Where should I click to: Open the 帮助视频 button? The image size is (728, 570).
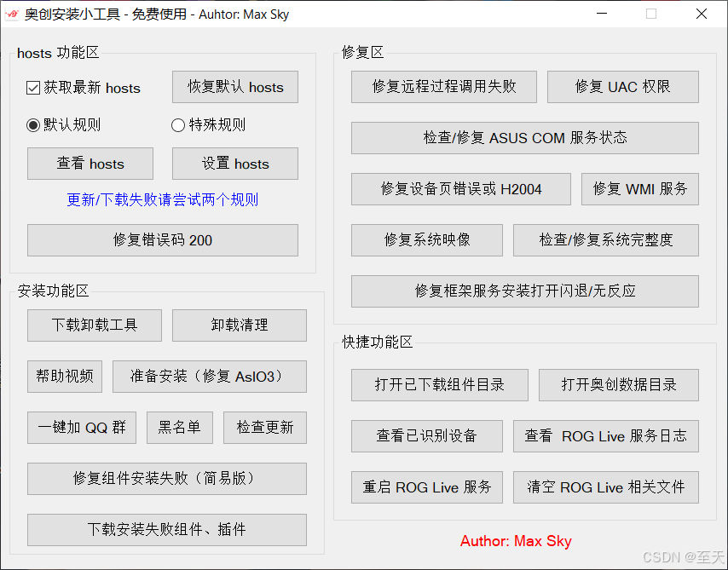(65, 377)
